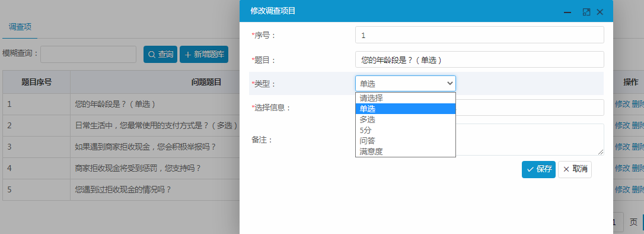
Task: Click the 模糊查询 search field
Action: [x=88, y=54]
